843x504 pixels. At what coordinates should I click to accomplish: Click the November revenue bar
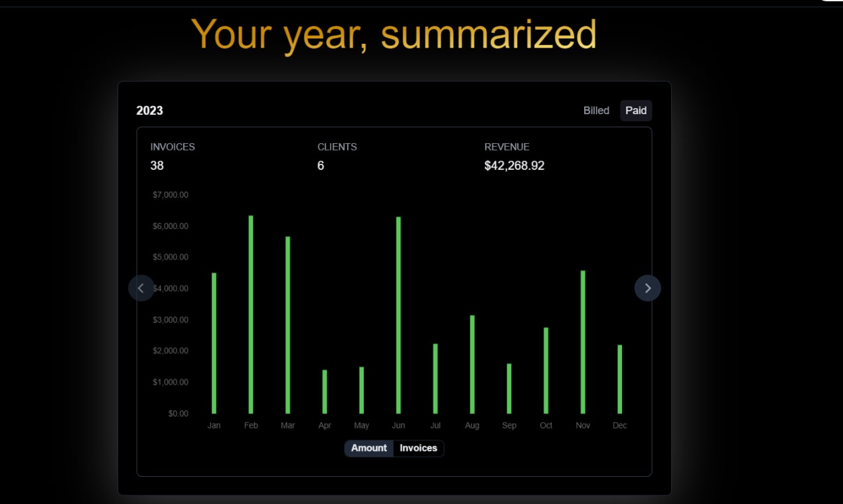(583, 342)
